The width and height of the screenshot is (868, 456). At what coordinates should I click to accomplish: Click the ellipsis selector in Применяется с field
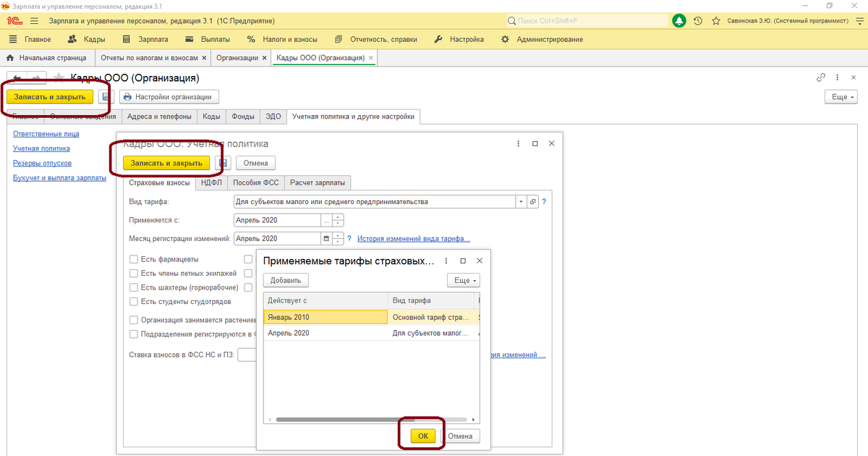coord(326,220)
